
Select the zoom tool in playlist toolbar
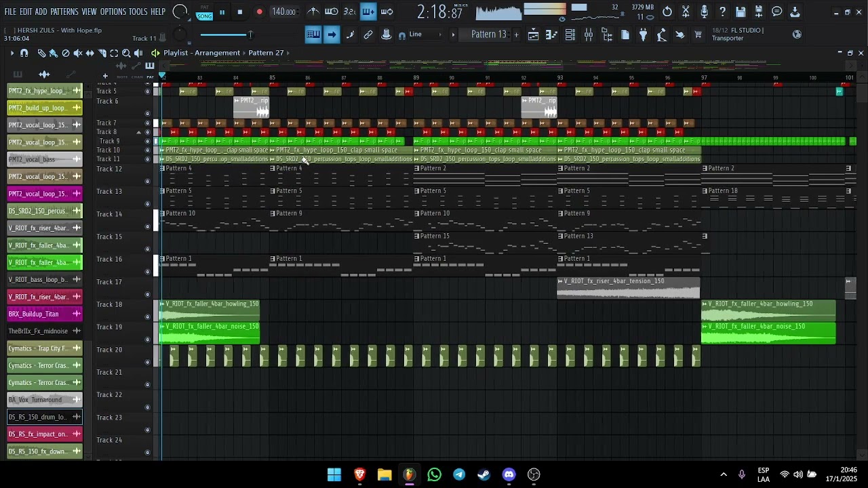coord(126,53)
